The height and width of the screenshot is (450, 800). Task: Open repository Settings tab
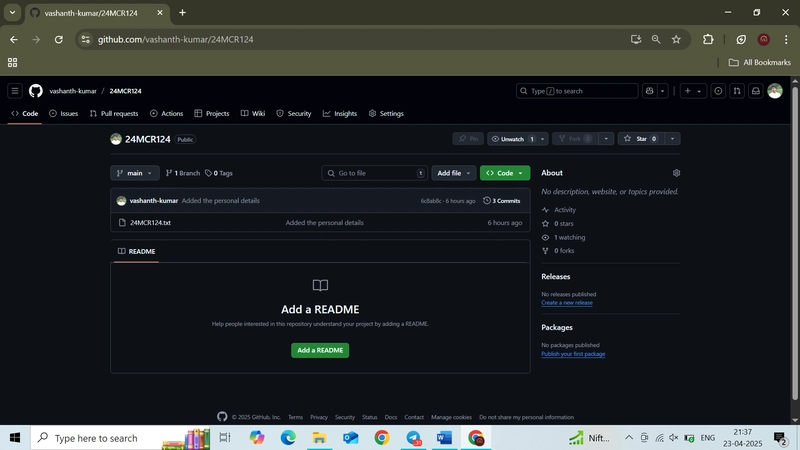coord(386,113)
